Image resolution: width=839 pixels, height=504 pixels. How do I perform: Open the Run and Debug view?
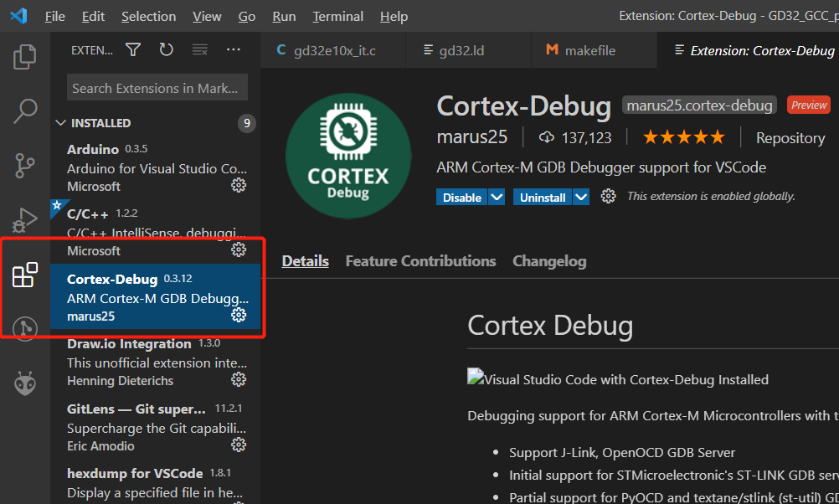(x=24, y=220)
